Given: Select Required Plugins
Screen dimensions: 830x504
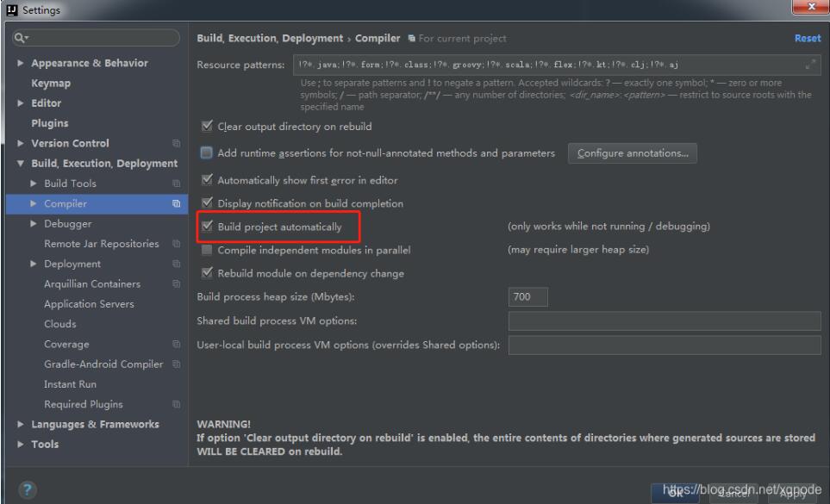Looking at the screenshot, I should [x=83, y=405].
